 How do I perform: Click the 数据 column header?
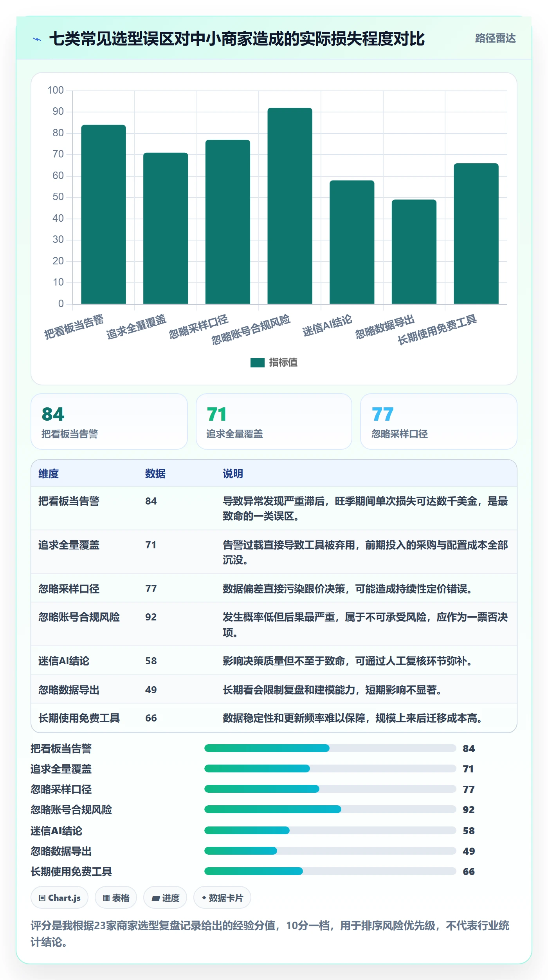155,474
